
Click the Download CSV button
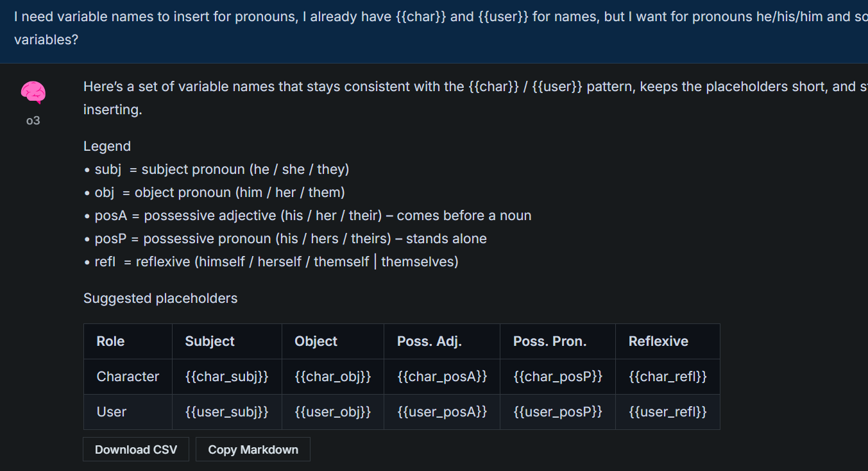[x=136, y=449]
